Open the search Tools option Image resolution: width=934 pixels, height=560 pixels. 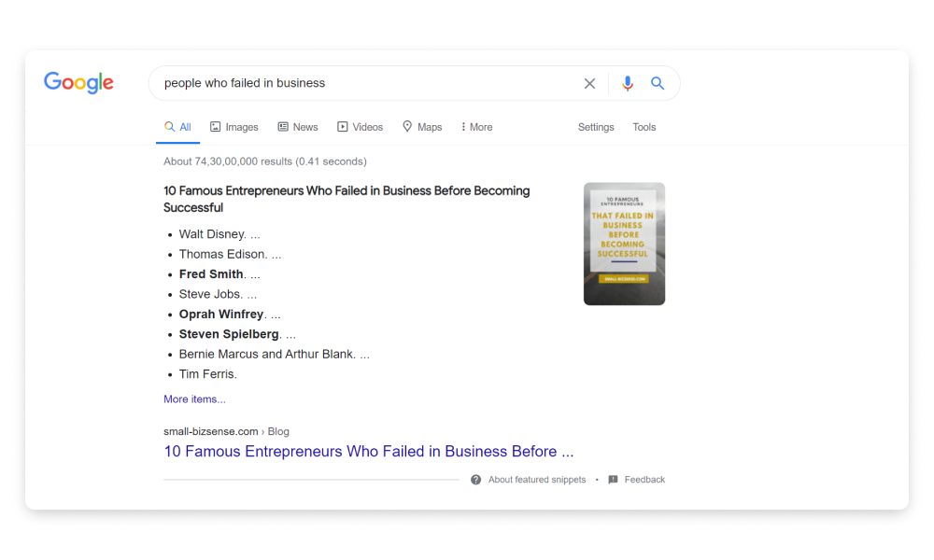tap(644, 127)
